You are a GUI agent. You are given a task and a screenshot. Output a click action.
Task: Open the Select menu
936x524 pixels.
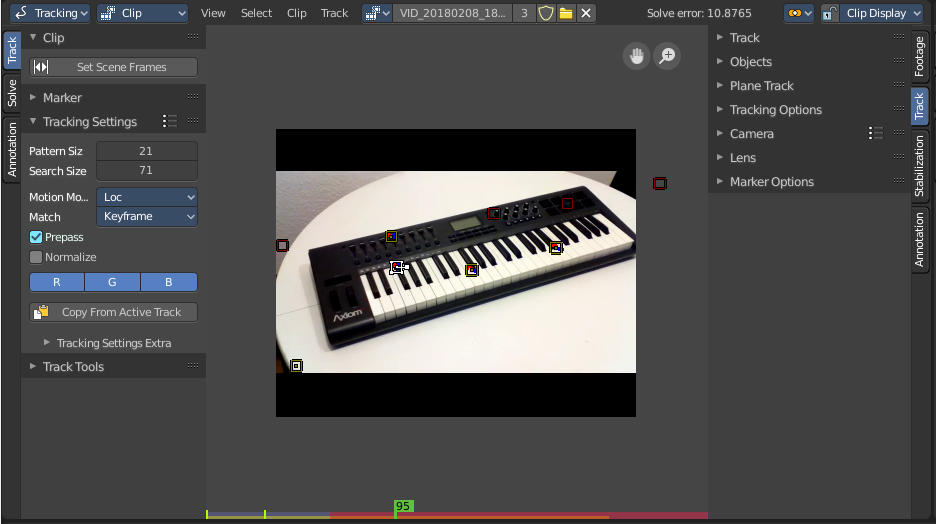pos(256,13)
